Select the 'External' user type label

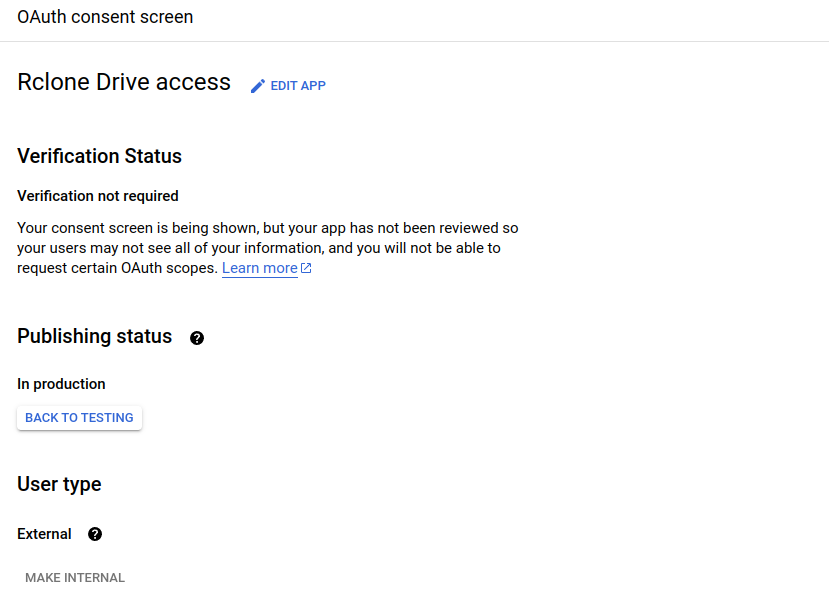(44, 534)
